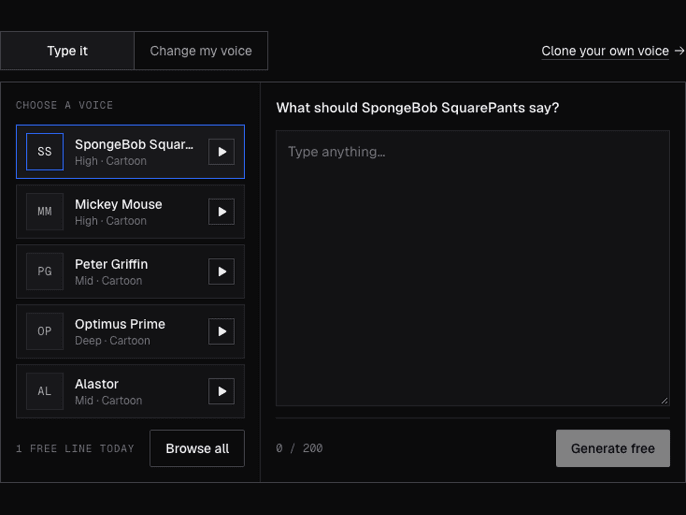Play Alastor voice preview
The image size is (686, 515).
[221, 391]
